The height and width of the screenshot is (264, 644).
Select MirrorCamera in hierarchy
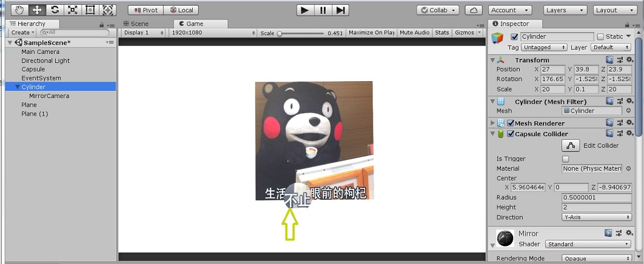49,96
